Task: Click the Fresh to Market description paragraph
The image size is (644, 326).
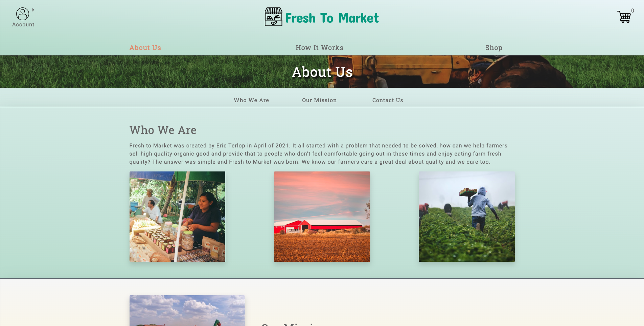Action: 318,154
